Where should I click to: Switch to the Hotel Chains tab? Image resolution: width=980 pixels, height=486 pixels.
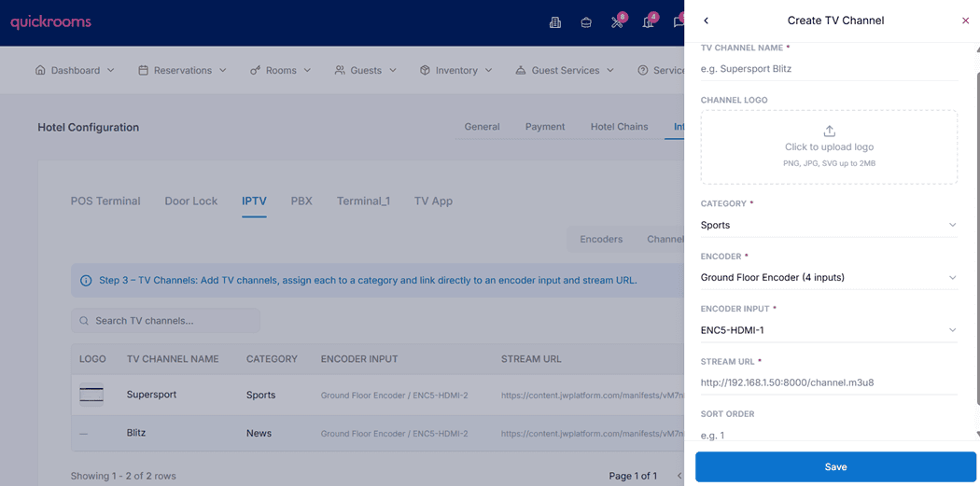[620, 127]
